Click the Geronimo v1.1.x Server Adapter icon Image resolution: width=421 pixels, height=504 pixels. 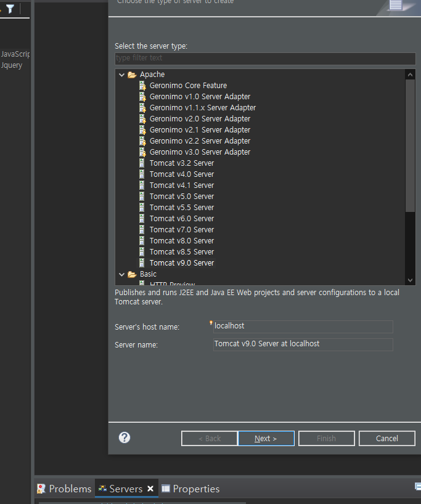(142, 108)
